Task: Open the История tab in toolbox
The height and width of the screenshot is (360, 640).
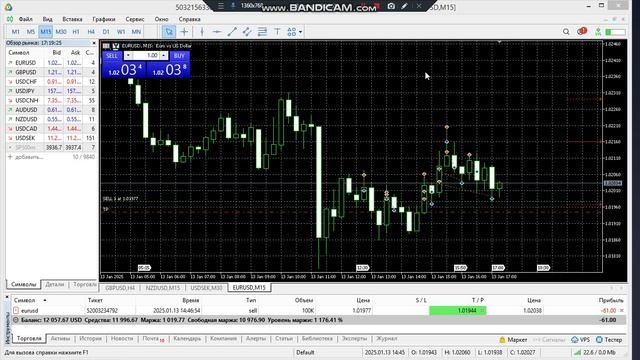Action: (x=91, y=339)
